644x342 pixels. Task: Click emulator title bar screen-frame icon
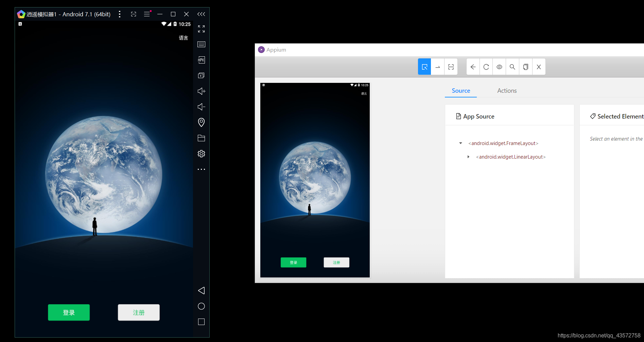134,14
